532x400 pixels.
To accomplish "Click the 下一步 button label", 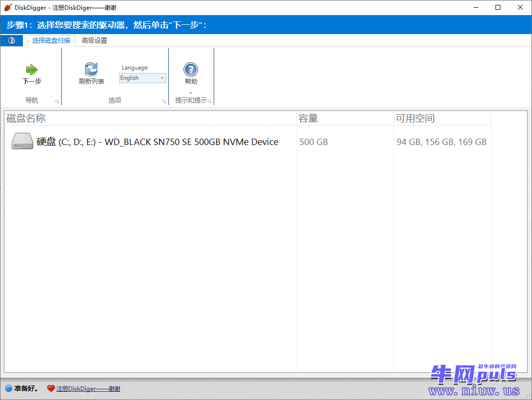I will 32,81.
